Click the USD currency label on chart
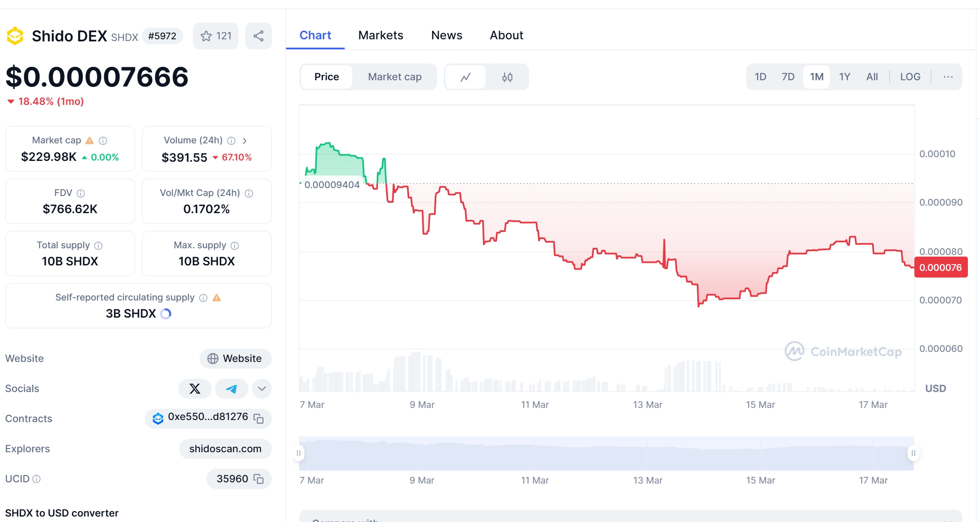980x522 pixels. tap(935, 389)
